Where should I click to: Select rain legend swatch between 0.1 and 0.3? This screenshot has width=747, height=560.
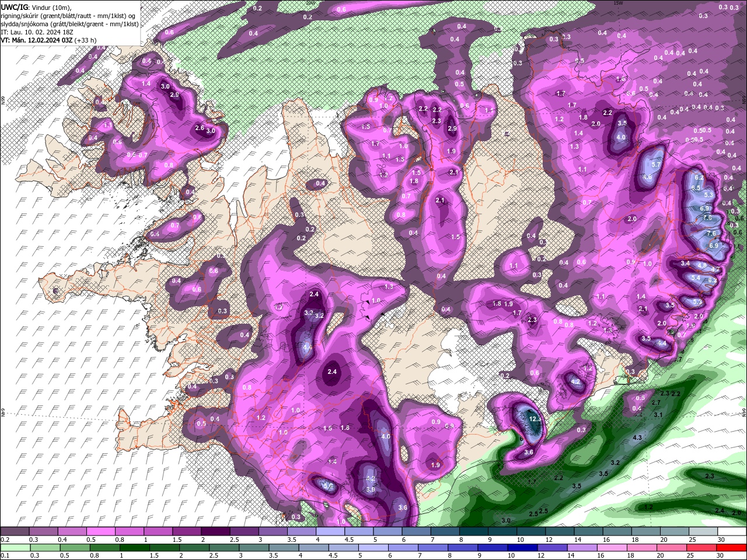tap(15, 548)
